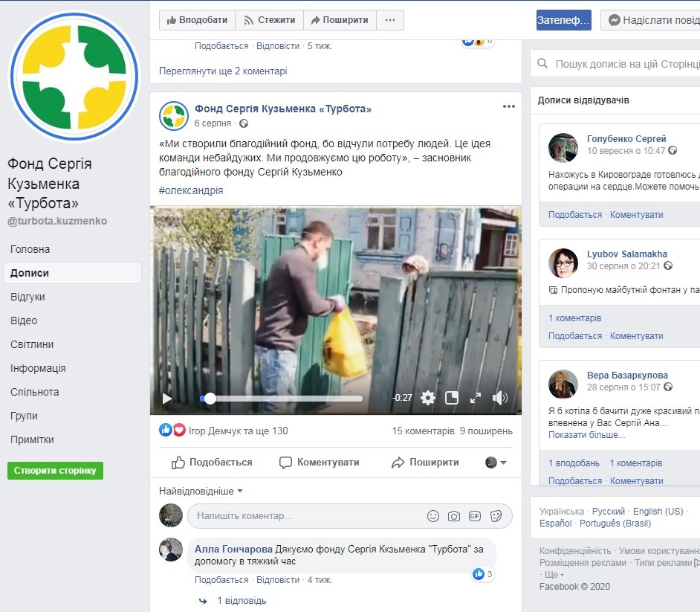
Task: Open the Головна sidebar tab
Action: coord(30,249)
